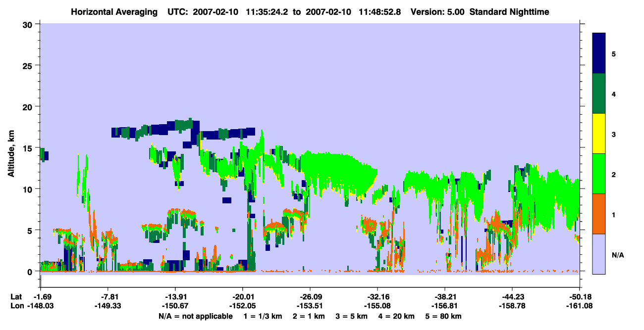The width and height of the screenshot is (644, 330).
Task: Click the longitude value '-152.05'
Action: (242, 306)
